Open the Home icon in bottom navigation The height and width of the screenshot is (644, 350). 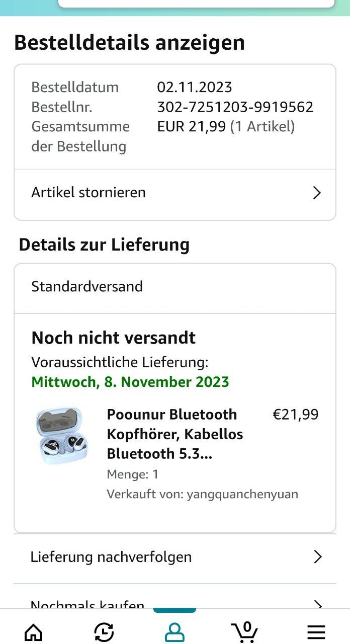coord(34,632)
